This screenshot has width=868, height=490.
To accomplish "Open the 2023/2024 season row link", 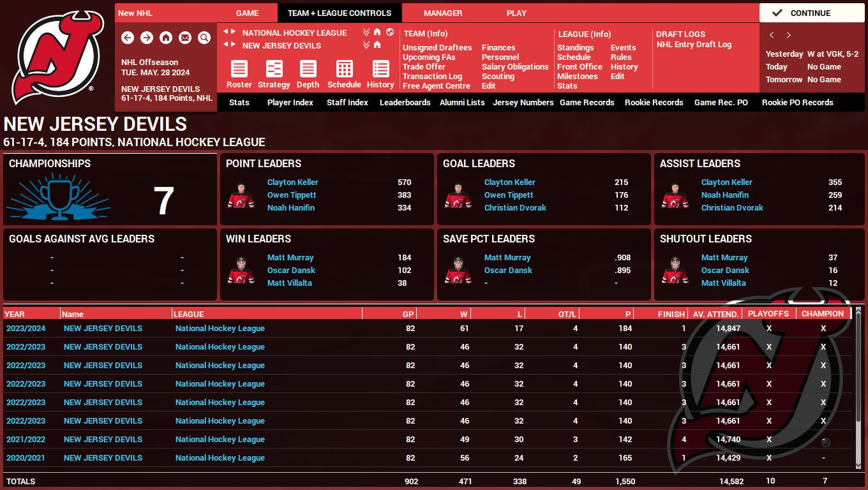I will click(26, 328).
